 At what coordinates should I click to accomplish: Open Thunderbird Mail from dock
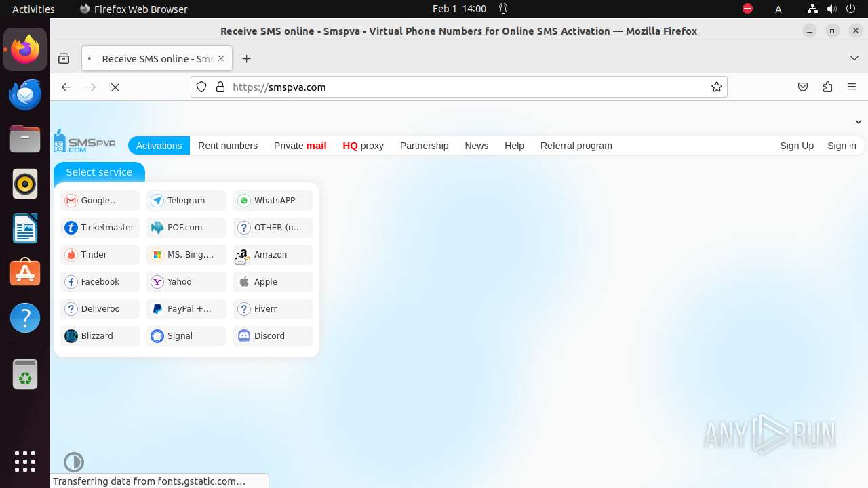click(25, 96)
